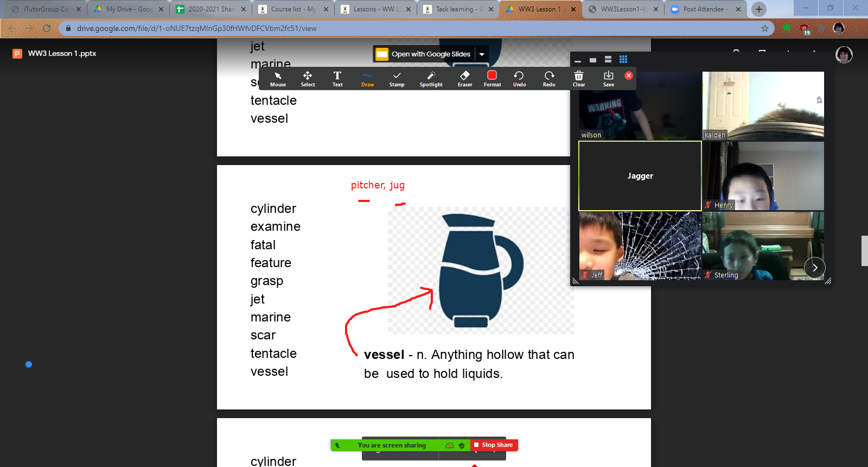Select wilson's video tile

(x=640, y=106)
